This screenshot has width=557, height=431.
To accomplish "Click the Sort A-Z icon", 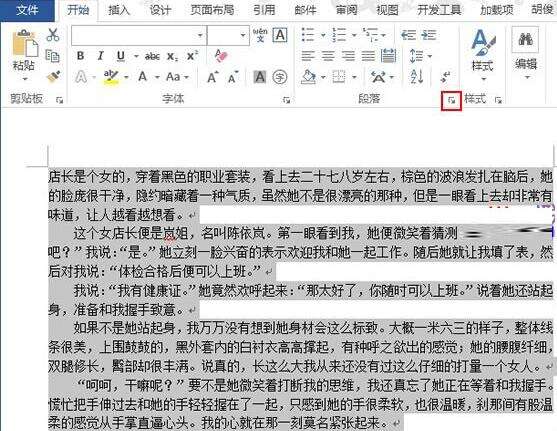I will pos(417,77).
